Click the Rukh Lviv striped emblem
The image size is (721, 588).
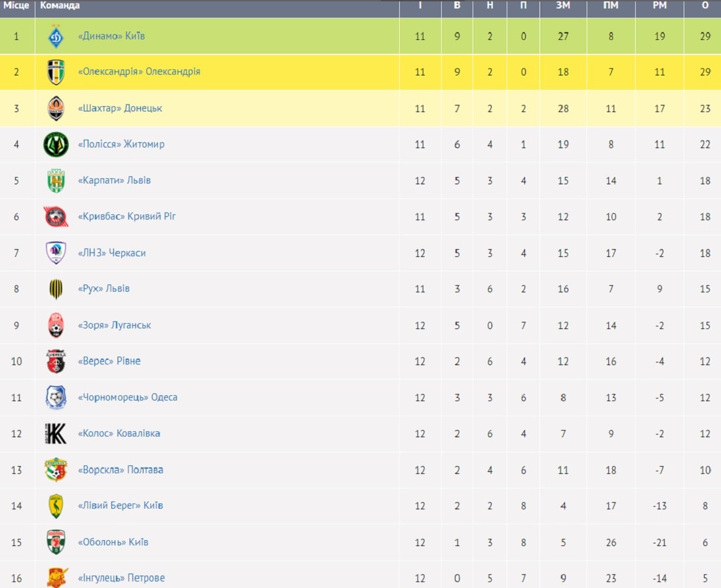coord(56,288)
